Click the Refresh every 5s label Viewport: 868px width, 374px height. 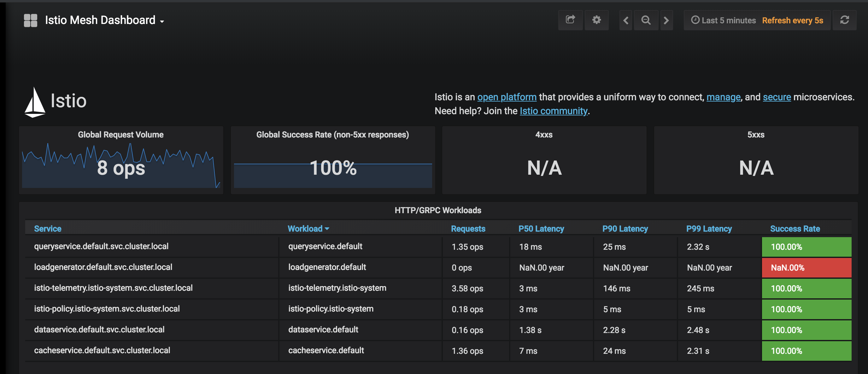[793, 20]
